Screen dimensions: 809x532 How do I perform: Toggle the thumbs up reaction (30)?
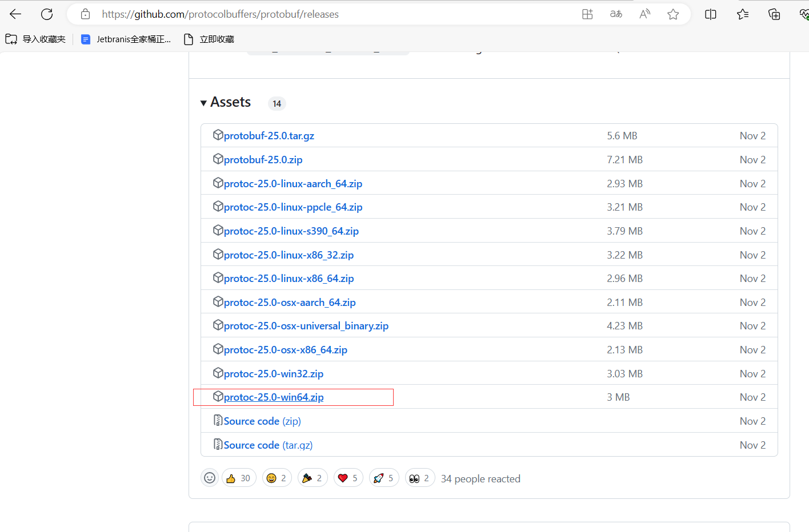pyautogui.click(x=239, y=478)
